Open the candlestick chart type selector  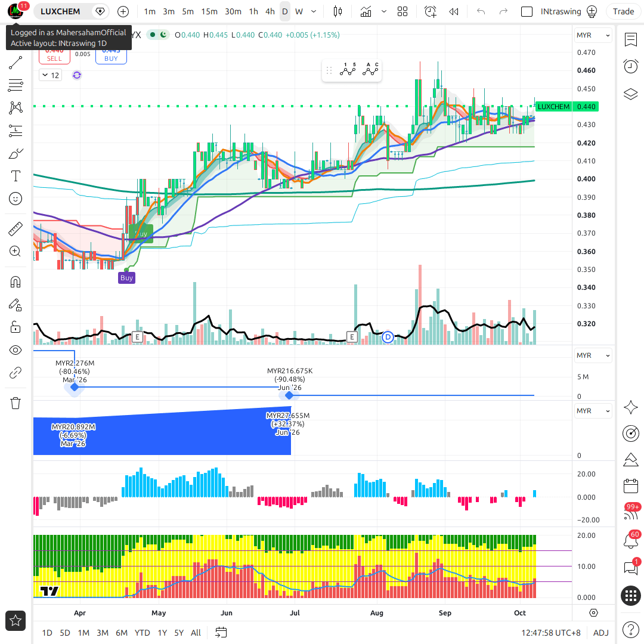[338, 11]
